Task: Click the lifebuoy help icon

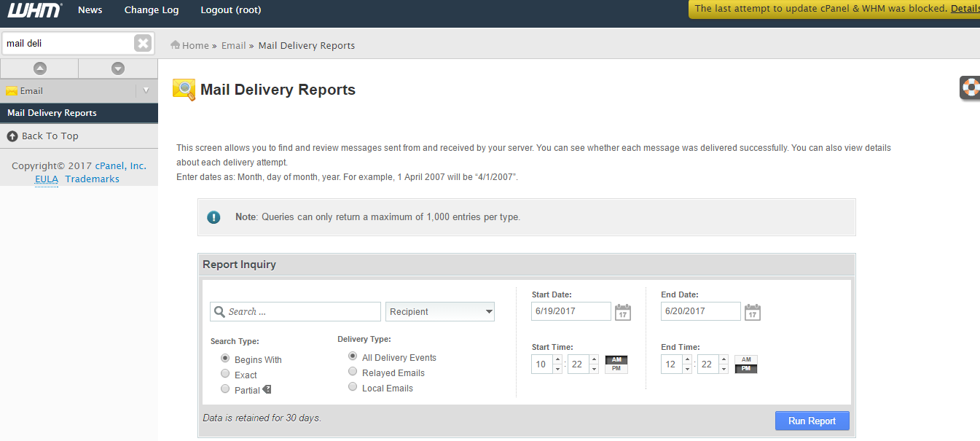Action: [x=971, y=87]
